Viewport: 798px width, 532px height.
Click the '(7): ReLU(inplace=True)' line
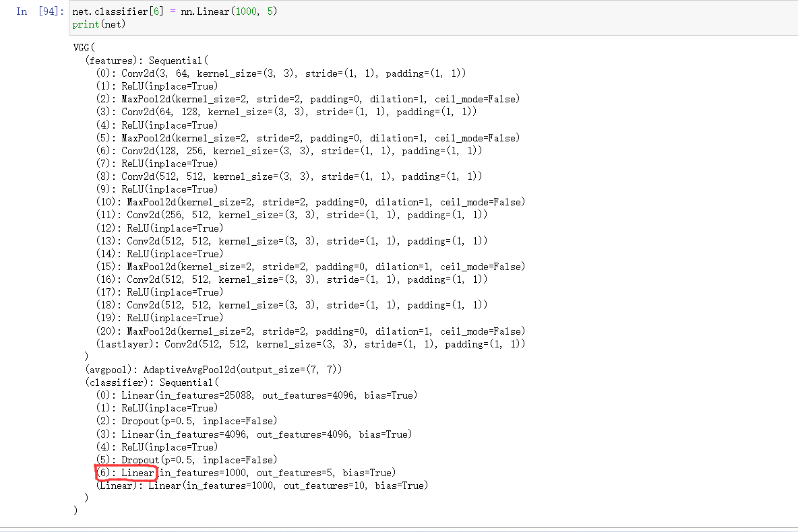[x=157, y=164]
